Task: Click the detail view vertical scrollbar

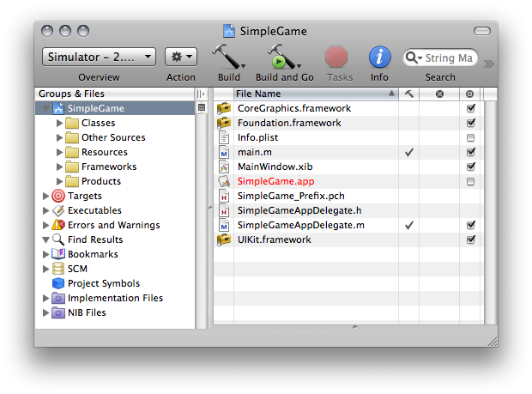Action: [491, 212]
